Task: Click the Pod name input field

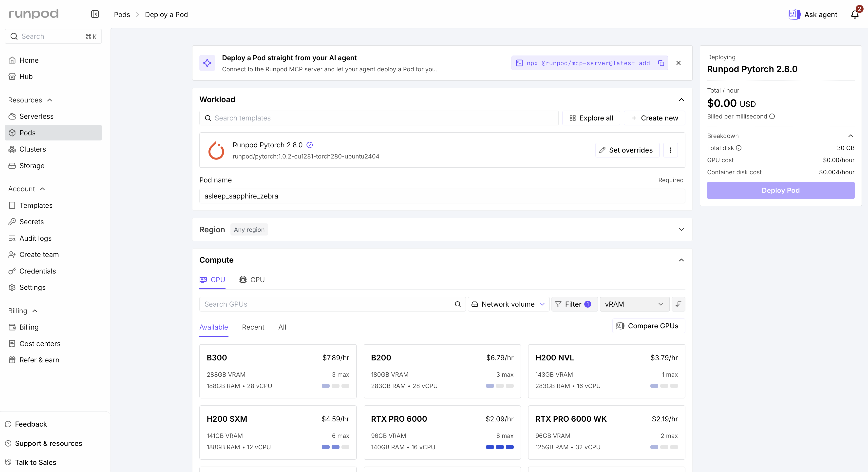Action: 442,196
